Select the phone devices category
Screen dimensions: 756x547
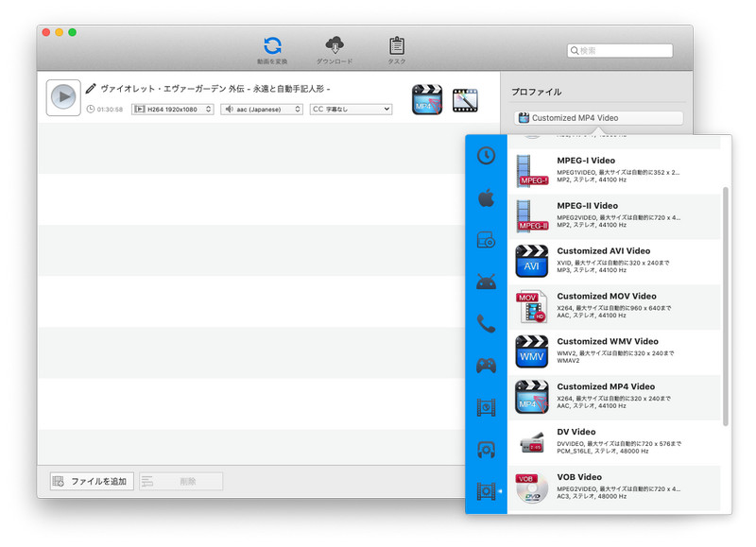coord(486,323)
